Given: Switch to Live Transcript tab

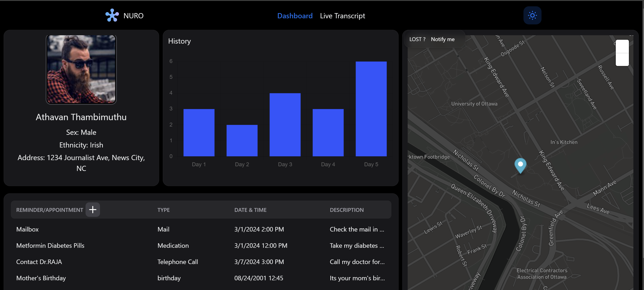Looking at the screenshot, I should click(x=342, y=16).
